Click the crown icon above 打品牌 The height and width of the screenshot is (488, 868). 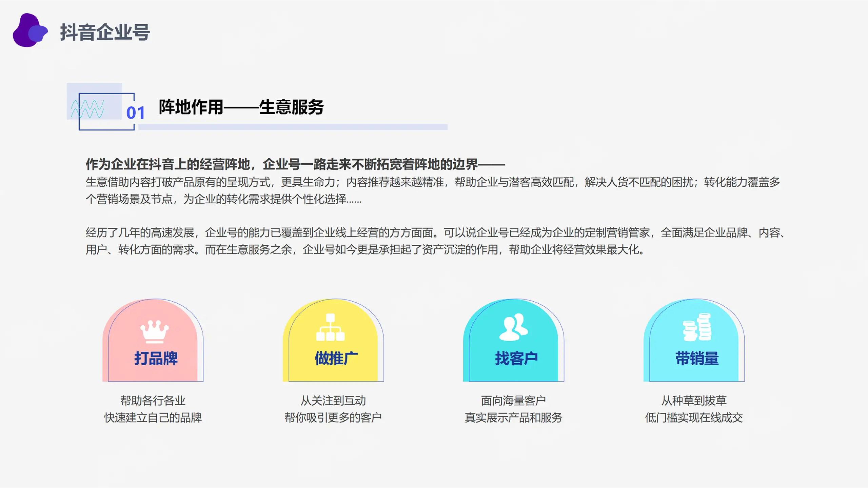pyautogui.click(x=155, y=331)
